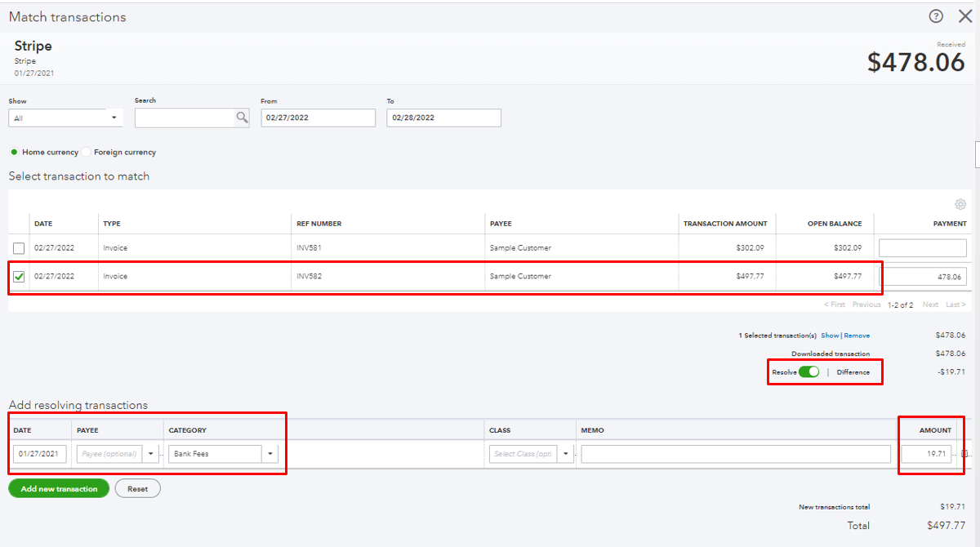Select the Home currency radio button
The image size is (980, 547).
coord(12,152)
